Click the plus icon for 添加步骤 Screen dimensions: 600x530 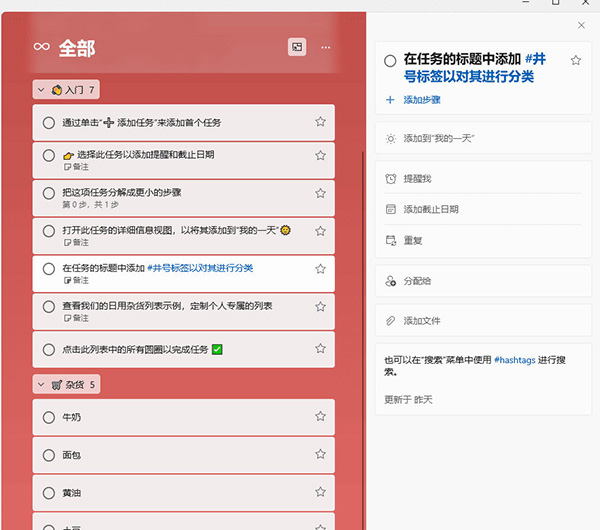pyautogui.click(x=390, y=100)
